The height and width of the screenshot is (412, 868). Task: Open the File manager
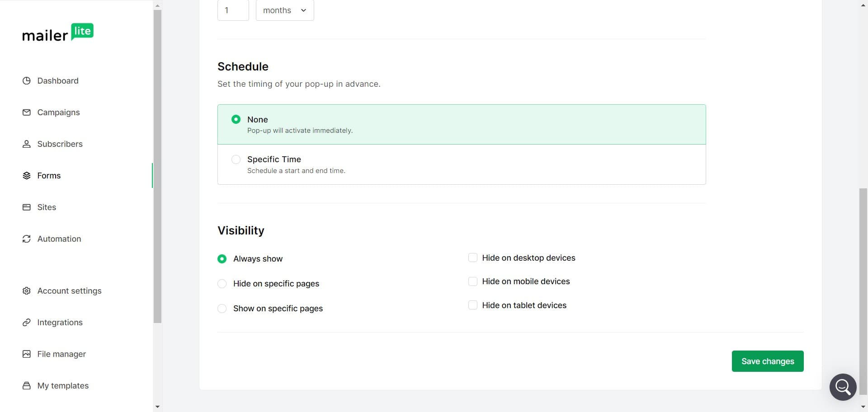pos(61,354)
